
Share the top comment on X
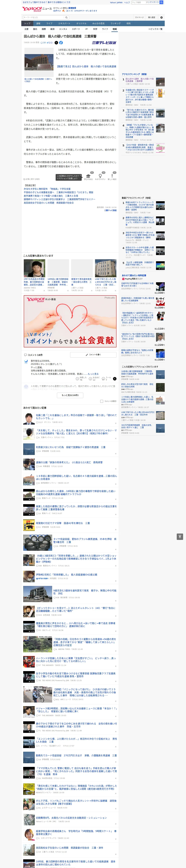114,379
